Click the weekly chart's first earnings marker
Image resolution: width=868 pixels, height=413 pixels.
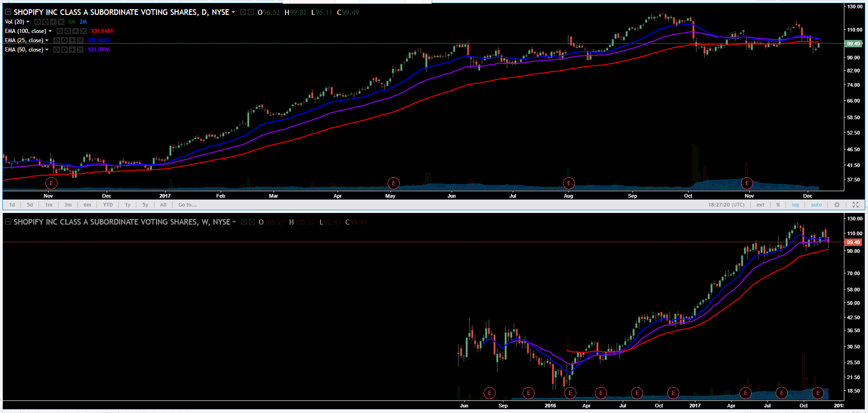pos(490,393)
